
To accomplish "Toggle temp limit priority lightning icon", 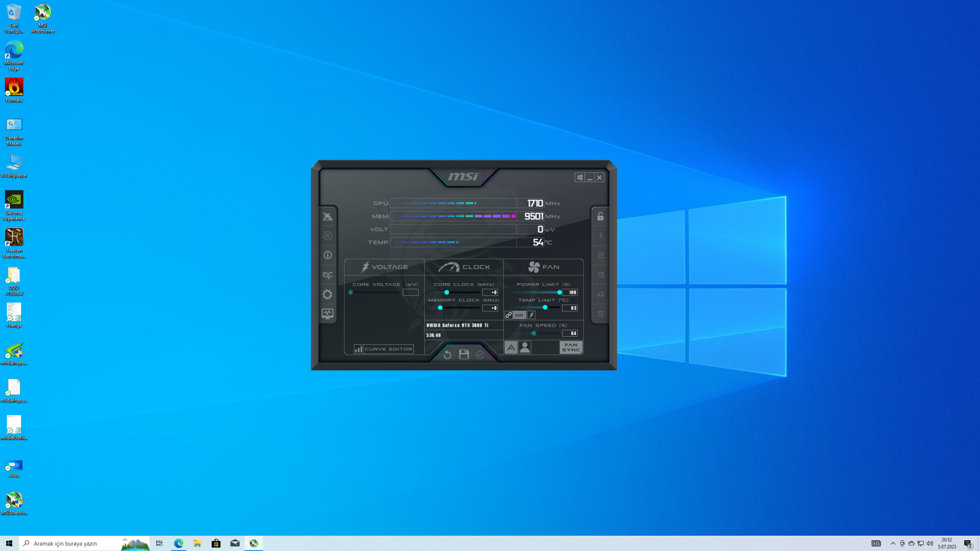I will [x=531, y=315].
